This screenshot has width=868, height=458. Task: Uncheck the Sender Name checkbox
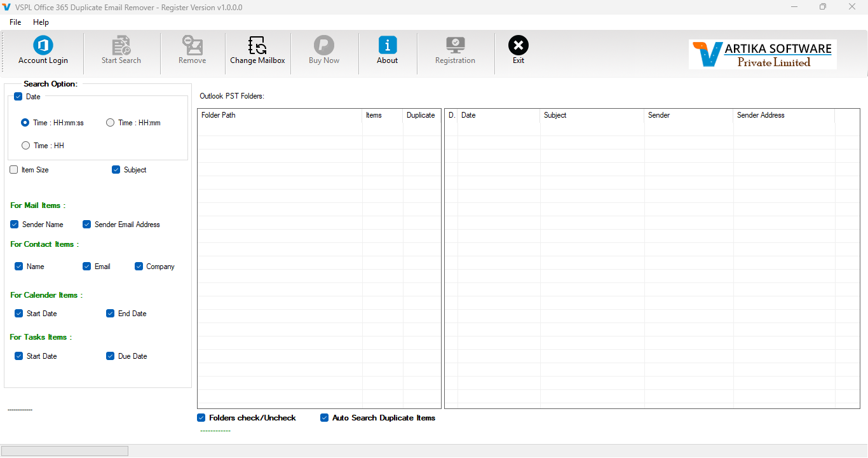coord(14,225)
